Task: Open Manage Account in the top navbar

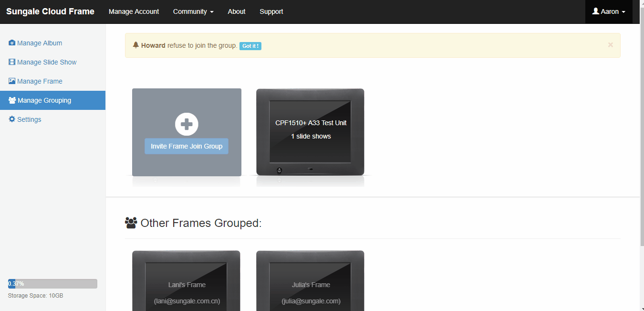Action: (x=134, y=11)
